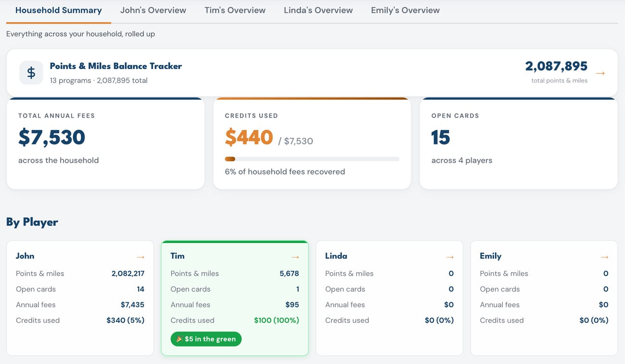Click the Points & Miles Balance Tracker title
Image resolution: width=625 pixels, height=364 pixels.
pyautogui.click(x=116, y=66)
